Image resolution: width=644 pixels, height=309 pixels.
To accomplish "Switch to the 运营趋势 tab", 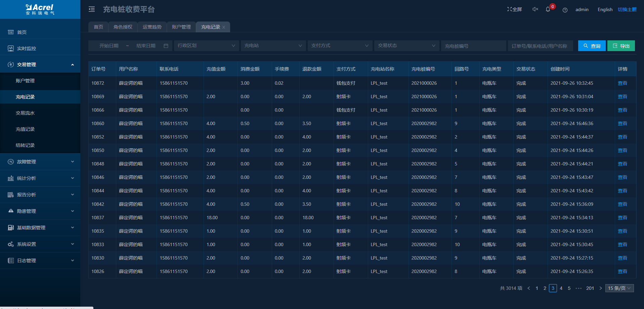I will point(152,27).
